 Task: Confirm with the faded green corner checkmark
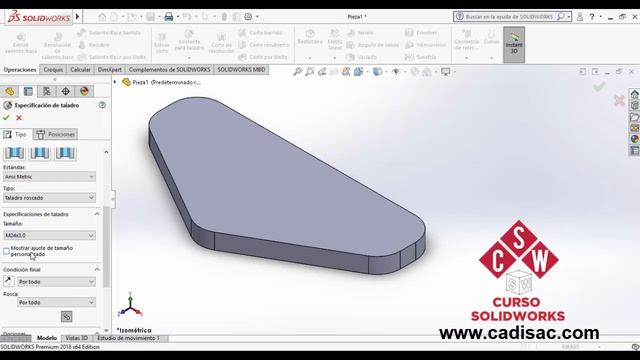pos(599,86)
